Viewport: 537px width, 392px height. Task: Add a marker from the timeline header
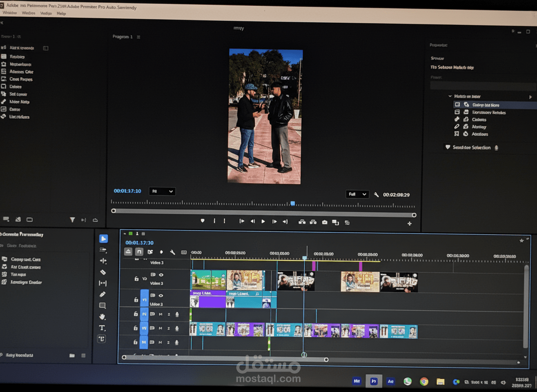[x=161, y=252]
